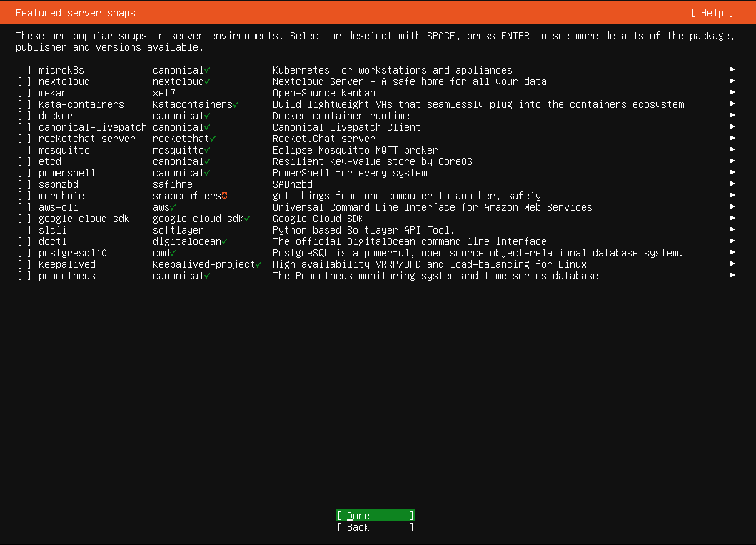
Task: Toggle the slcli snap checkbox
Action: click(x=24, y=230)
